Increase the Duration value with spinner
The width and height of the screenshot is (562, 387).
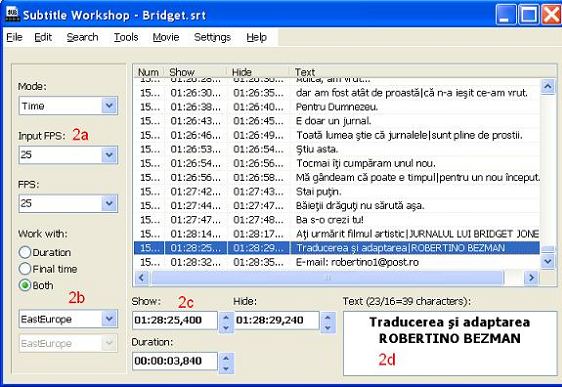pos(226,357)
